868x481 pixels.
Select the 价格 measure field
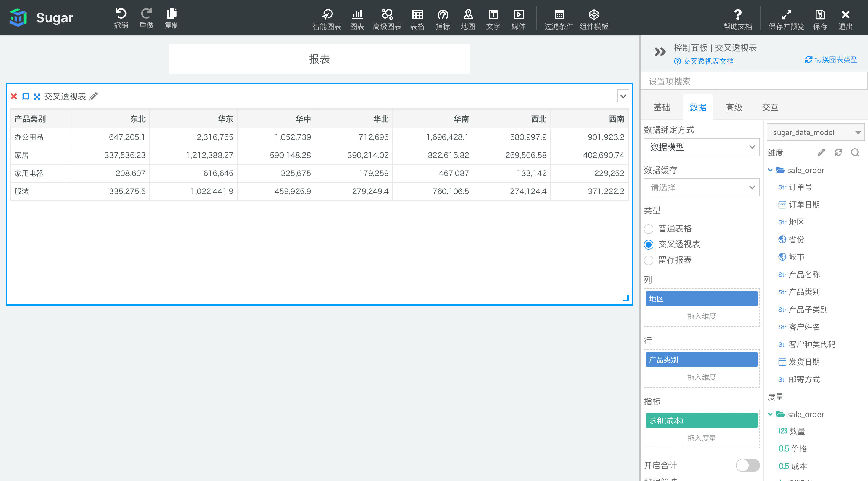(793, 449)
